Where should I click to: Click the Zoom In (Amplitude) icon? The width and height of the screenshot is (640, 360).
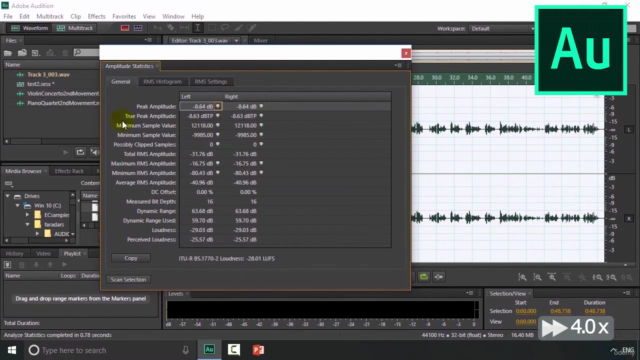point(522,277)
